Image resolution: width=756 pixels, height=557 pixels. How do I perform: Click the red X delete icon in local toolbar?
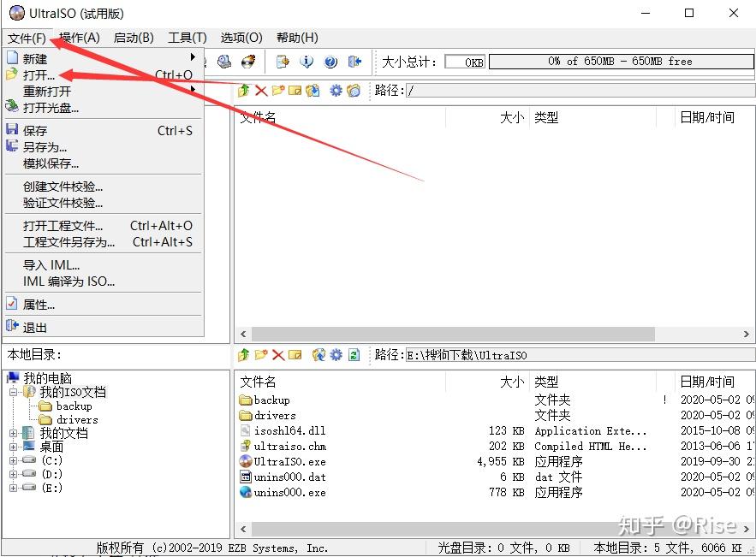pos(278,355)
